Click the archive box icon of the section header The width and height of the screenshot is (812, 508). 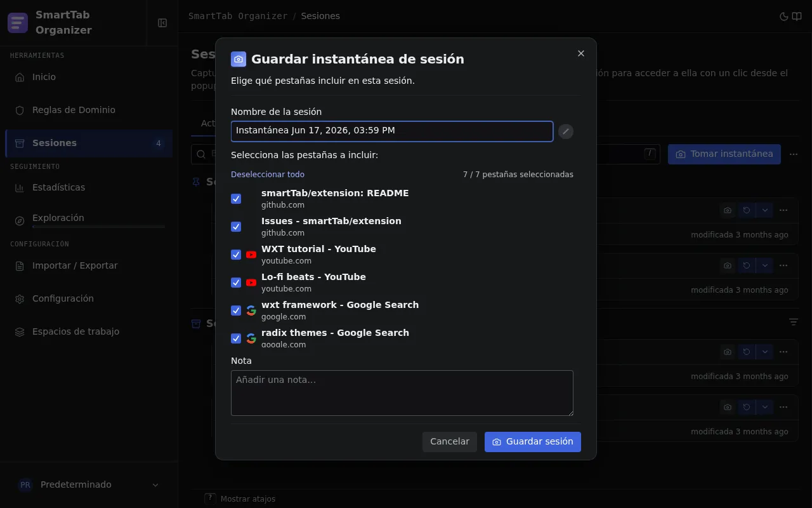[196, 324]
